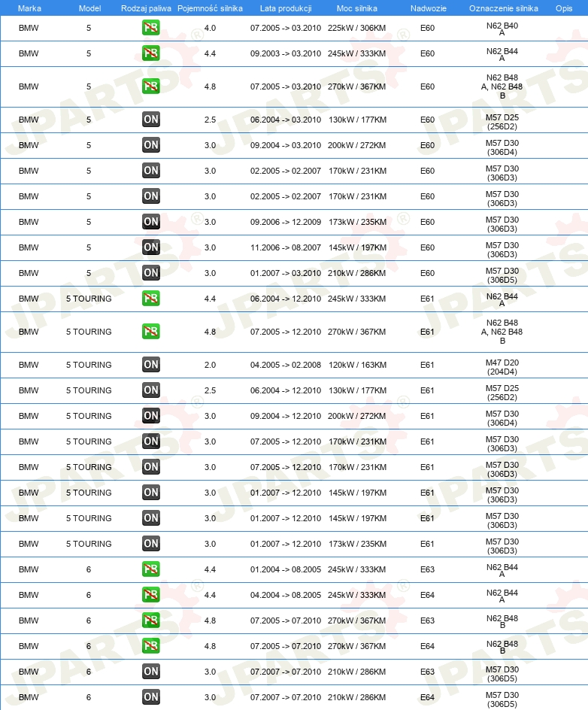Click the ON icon in the E60 200kW / 272KM row

click(x=150, y=145)
